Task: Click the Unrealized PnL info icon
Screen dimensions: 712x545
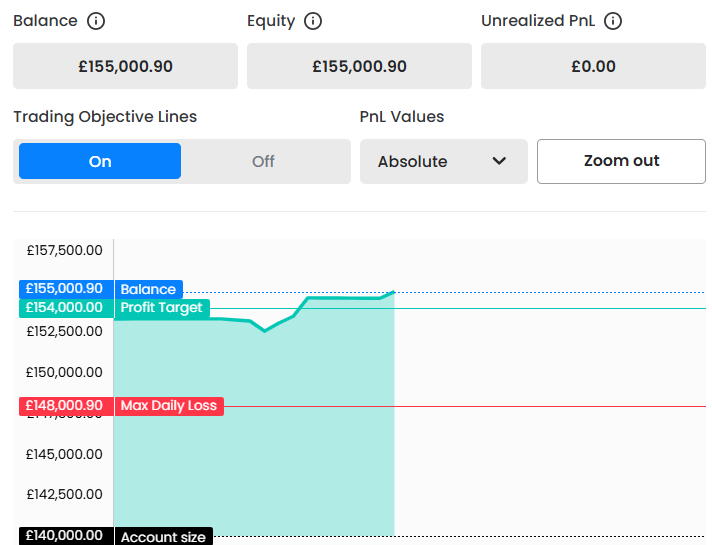Action: click(x=614, y=21)
